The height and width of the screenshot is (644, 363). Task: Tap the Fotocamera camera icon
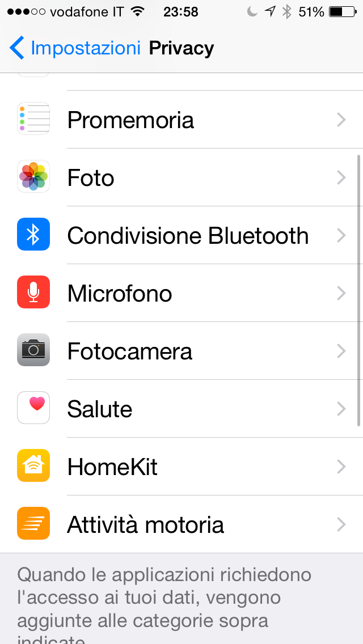click(x=33, y=350)
